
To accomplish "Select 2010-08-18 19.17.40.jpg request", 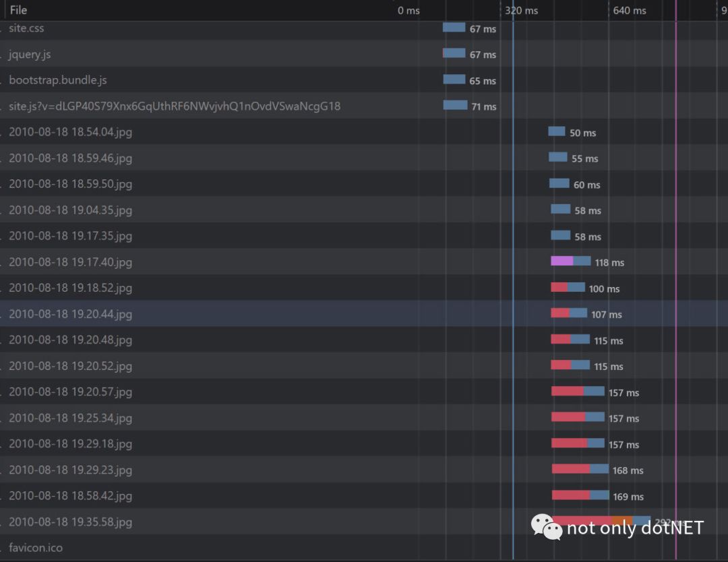I will pyautogui.click(x=364, y=261).
